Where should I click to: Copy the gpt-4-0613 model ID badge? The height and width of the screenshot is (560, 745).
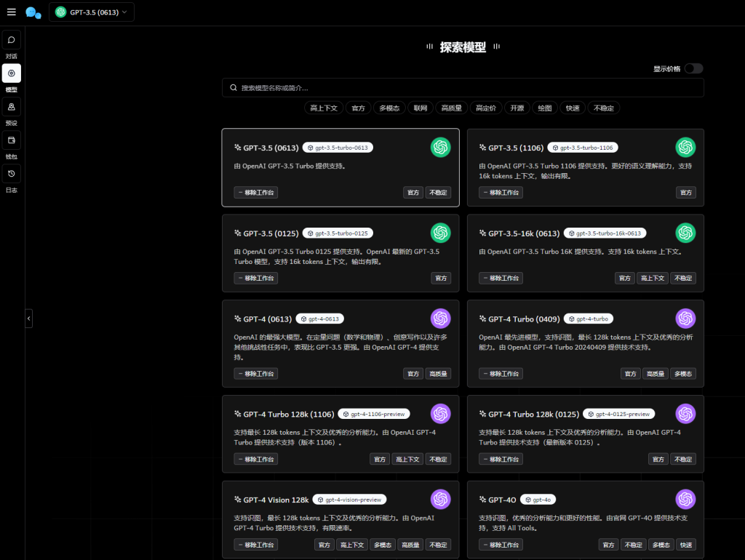(x=320, y=319)
